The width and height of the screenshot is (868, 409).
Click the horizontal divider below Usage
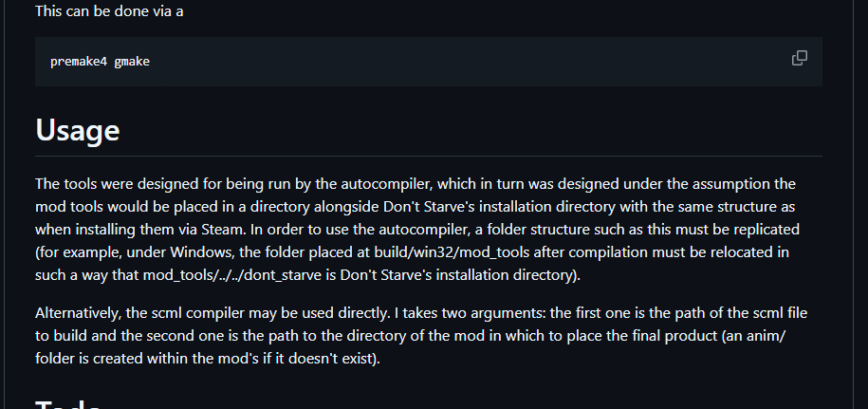point(429,156)
